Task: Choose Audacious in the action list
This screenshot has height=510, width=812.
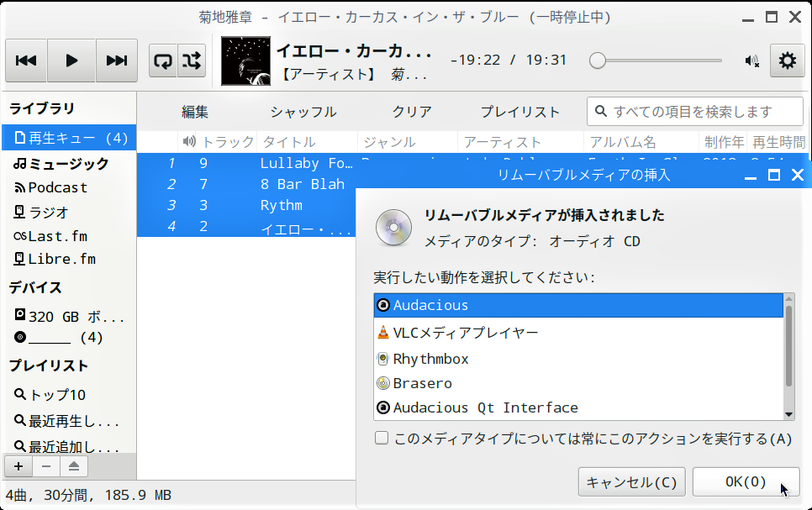Action: pos(578,306)
